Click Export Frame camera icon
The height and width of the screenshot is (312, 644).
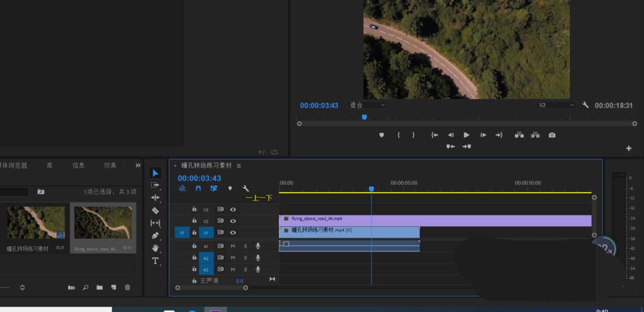click(552, 135)
